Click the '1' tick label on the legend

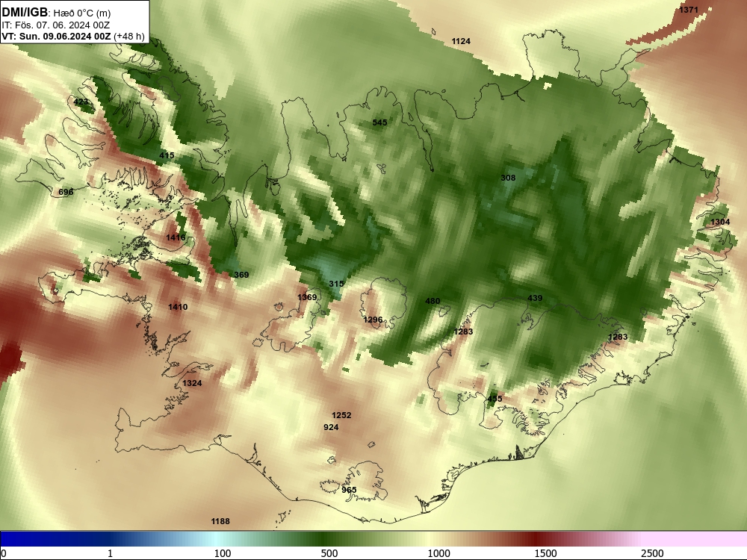pos(110,553)
